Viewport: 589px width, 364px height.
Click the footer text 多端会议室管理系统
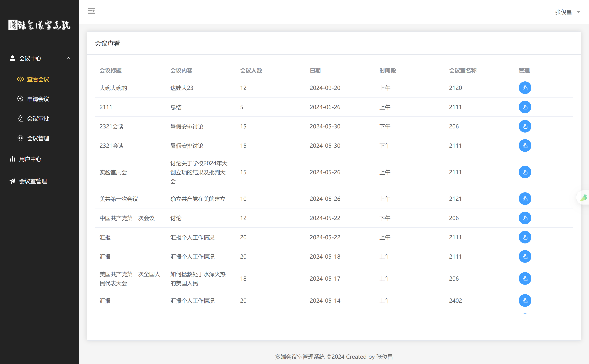coord(300,357)
